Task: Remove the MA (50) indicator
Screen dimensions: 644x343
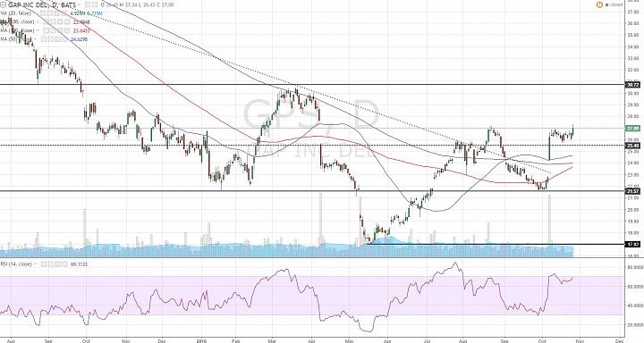Action: pyautogui.click(x=64, y=39)
